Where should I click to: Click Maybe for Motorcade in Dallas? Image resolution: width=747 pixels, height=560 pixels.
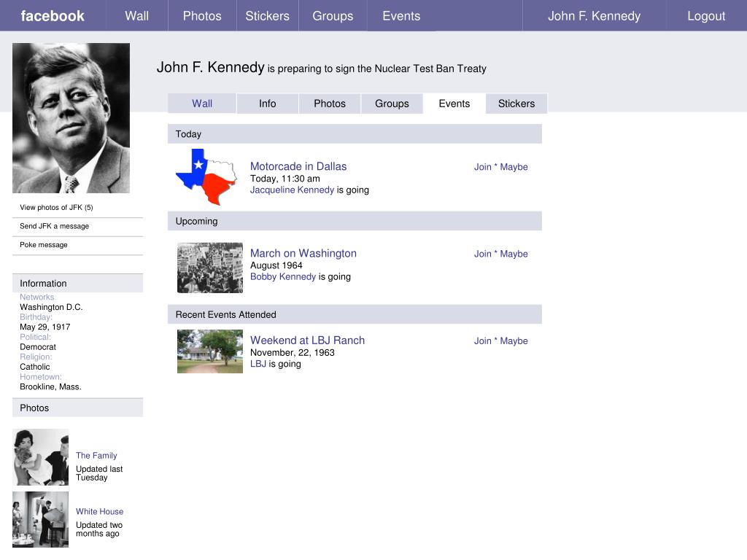pyautogui.click(x=514, y=167)
